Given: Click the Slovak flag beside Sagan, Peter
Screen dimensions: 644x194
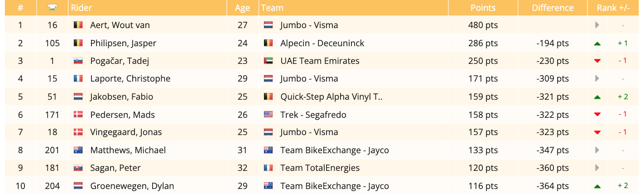Looking at the screenshot, I should point(78,168).
